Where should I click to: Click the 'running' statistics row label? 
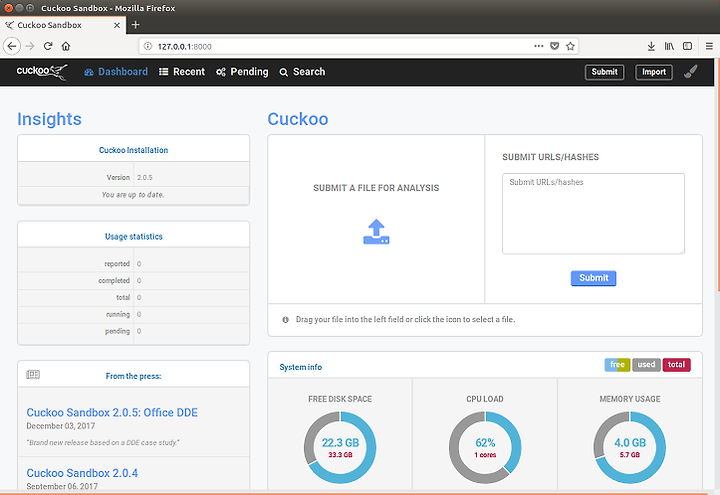click(118, 315)
